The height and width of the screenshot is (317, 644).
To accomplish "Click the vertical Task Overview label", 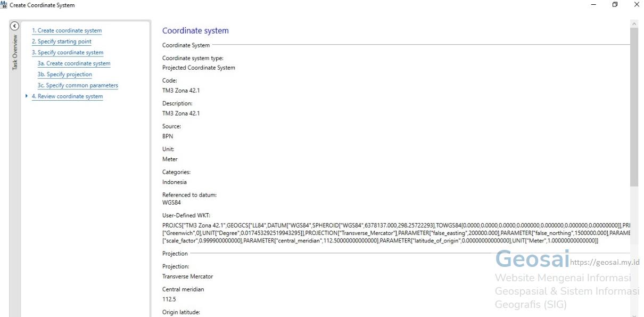I will tap(15, 52).
